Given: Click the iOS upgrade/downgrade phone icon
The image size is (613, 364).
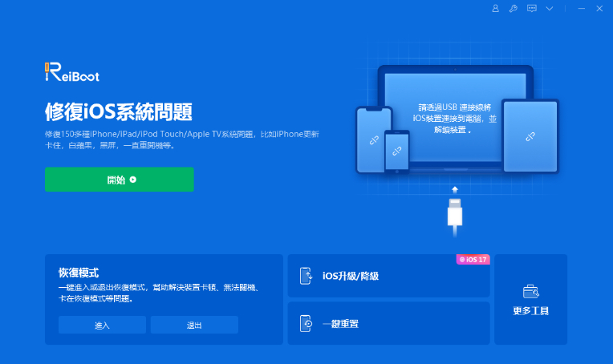Looking at the screenshot, I should pyautogui.click(x=306, y=276).
